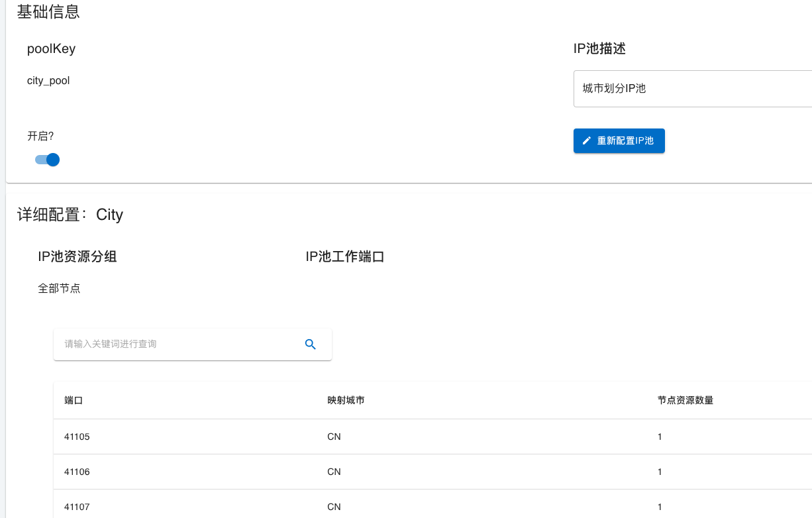Click the 重新配置IP池 button
Viewport: 812px width, 518px height.
point(619,141)
